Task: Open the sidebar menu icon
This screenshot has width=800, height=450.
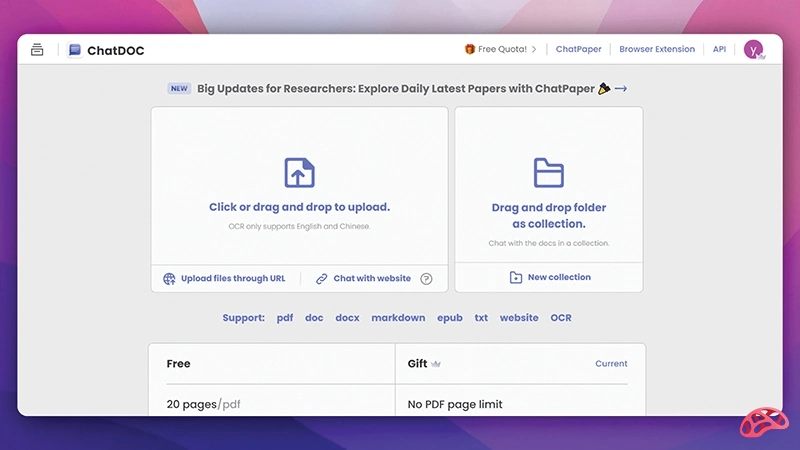Action: point(37,49)
